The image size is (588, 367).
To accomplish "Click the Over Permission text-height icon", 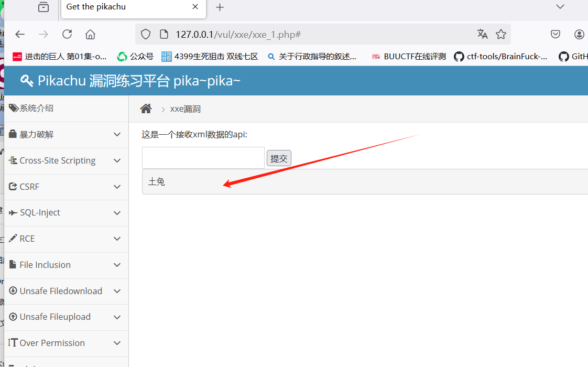I will 13,342.
